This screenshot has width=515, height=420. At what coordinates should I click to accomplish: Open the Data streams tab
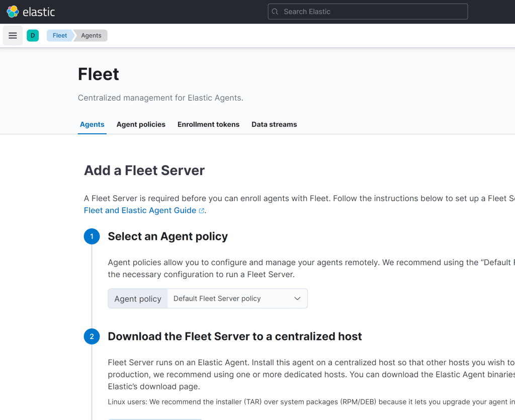point(274,124)
